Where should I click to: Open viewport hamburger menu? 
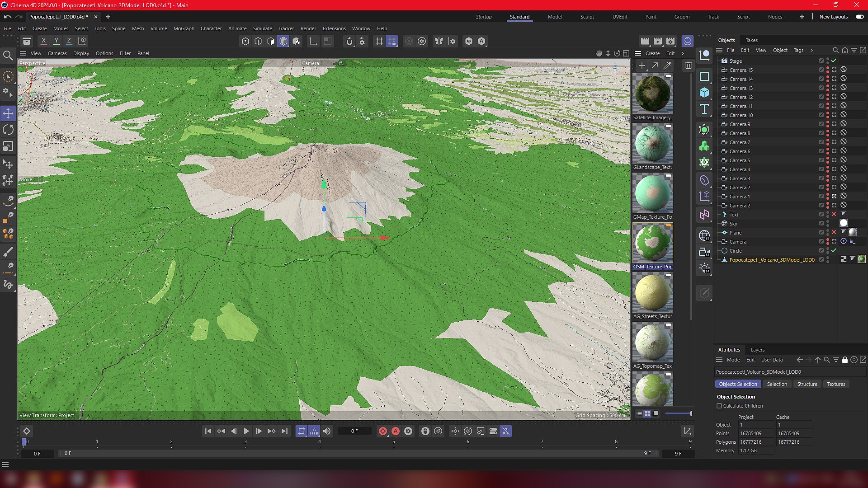click(x=23, y=53)
